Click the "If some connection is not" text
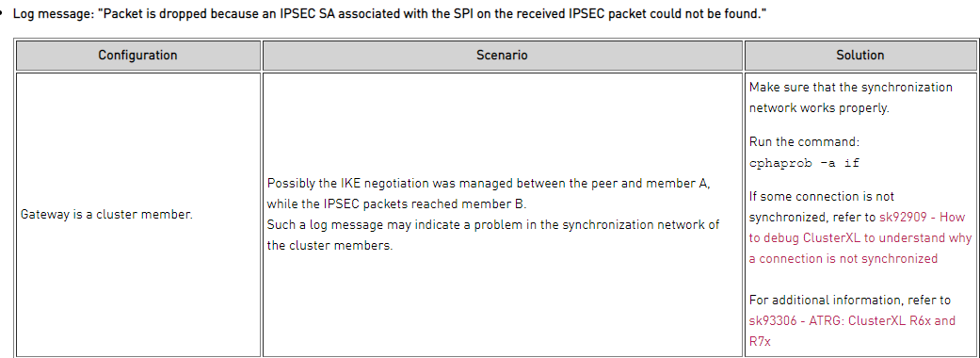This screenshot has height=358, width=980. (822, 197)
